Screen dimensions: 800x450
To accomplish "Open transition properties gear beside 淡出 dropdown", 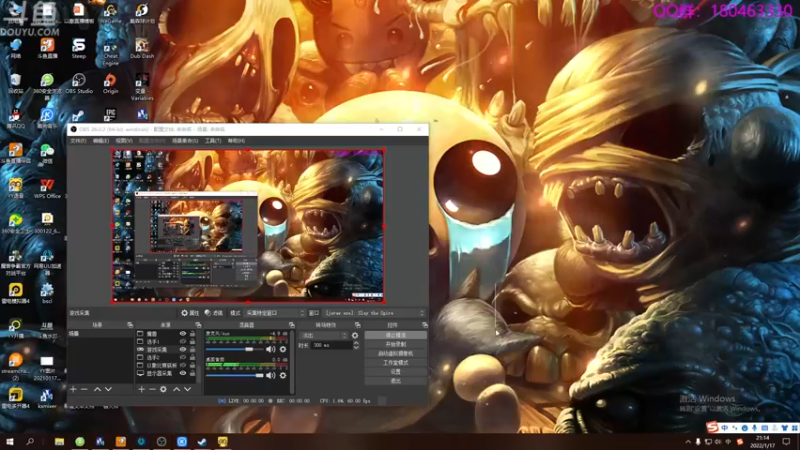I will pos(355,336).
